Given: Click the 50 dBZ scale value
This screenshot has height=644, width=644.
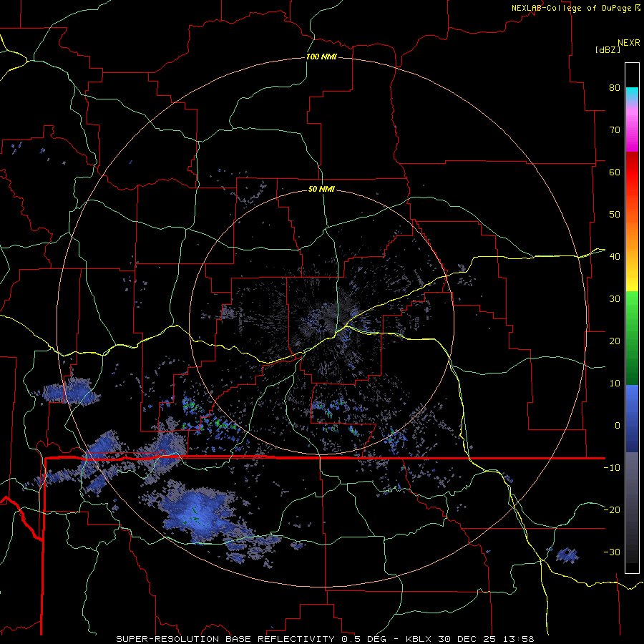Looking at the screenshot, I should coord(615,215).
